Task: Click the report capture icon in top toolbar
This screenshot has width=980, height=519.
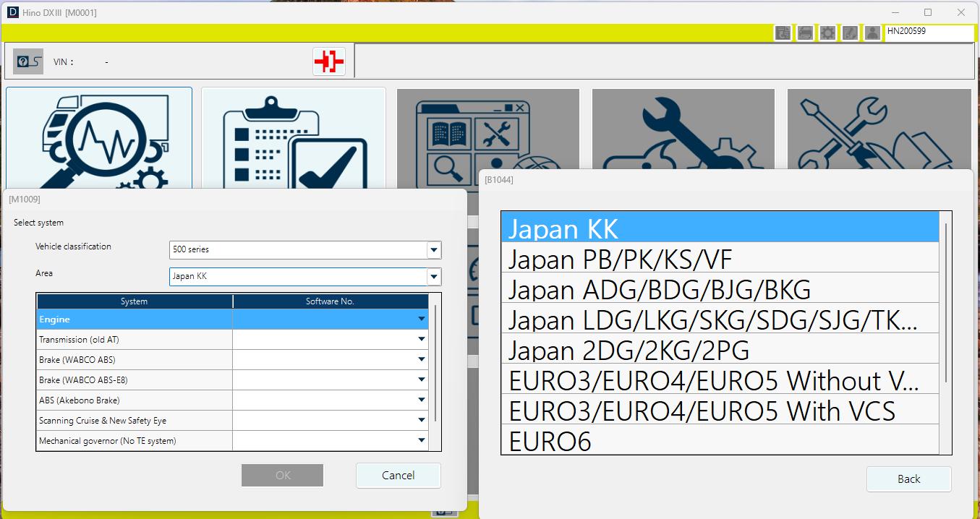Action: (x=783, y=33)
